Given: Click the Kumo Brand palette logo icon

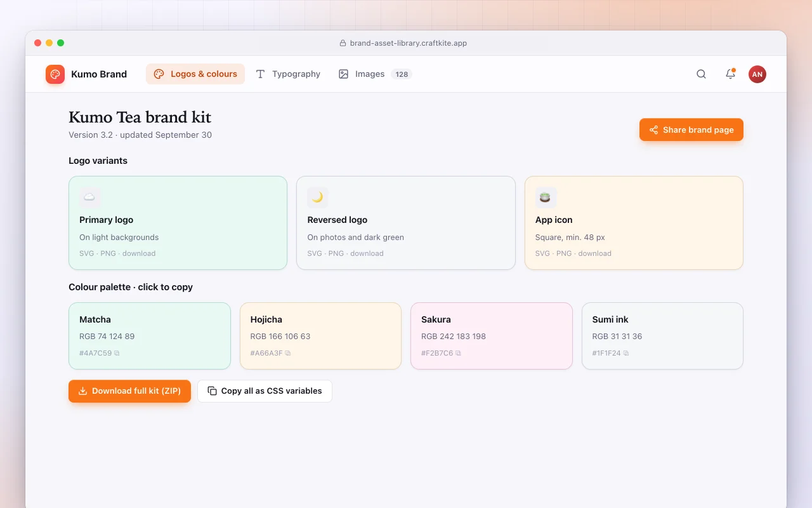Looking at the screenshot, I should click(55, 74).
